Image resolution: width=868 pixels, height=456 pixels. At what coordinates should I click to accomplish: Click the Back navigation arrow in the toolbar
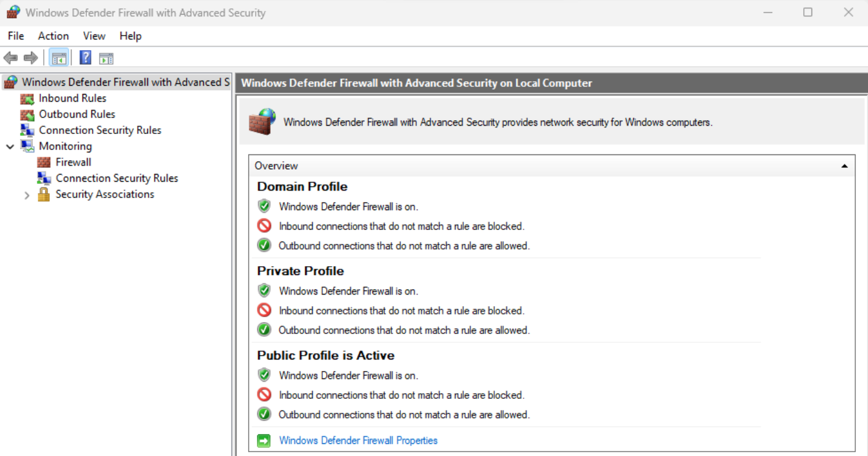[x=10, y=57]
